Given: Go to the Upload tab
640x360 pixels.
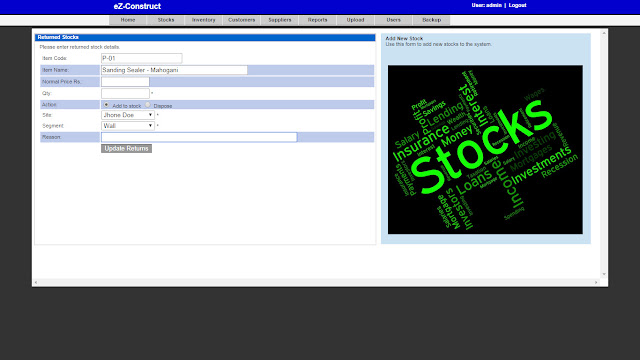Looking at the screenshot, I should coord(356,20).
